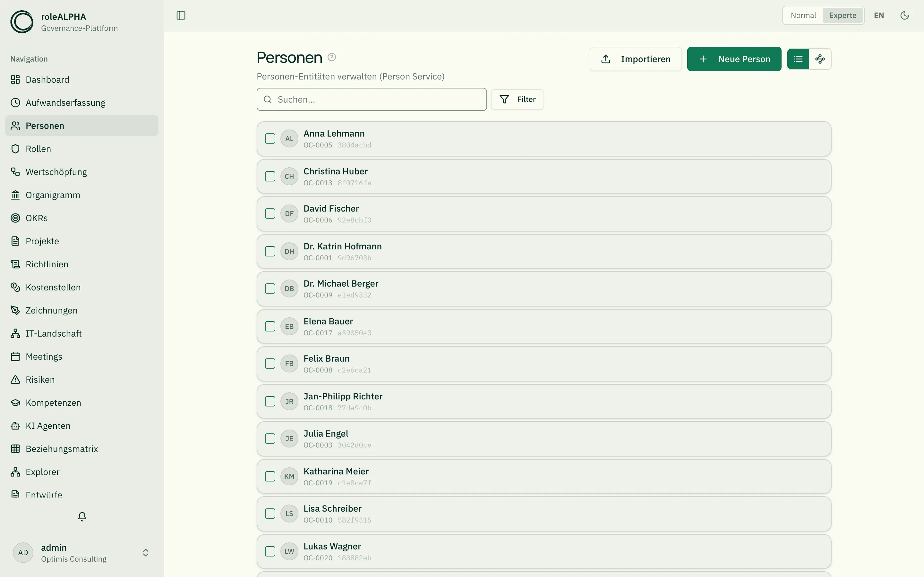The height and width of the screenshot is (577, 924).
Task: Open Risiken warning triangle icon
Action: 15,380
